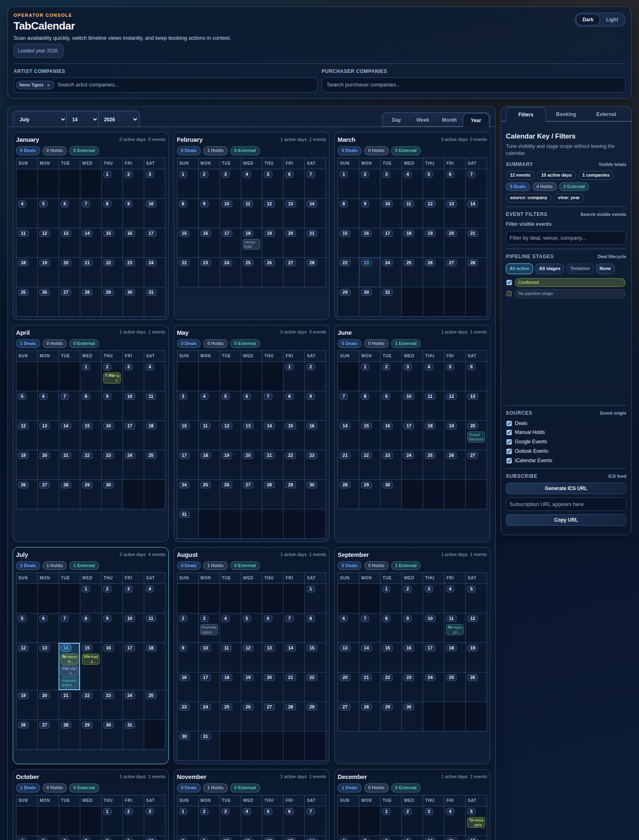639x840 pixels.
Task: Open the Imported travel event July 14
Action: point(69,683)
